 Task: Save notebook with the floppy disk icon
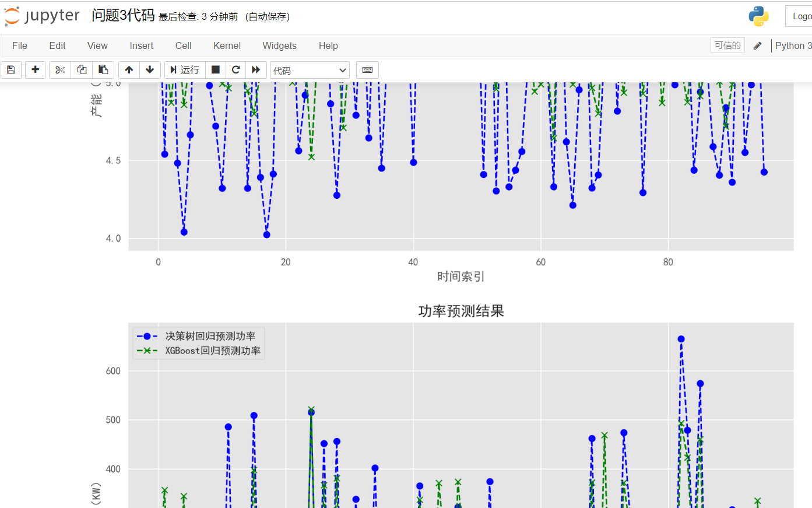coord(11,70)
